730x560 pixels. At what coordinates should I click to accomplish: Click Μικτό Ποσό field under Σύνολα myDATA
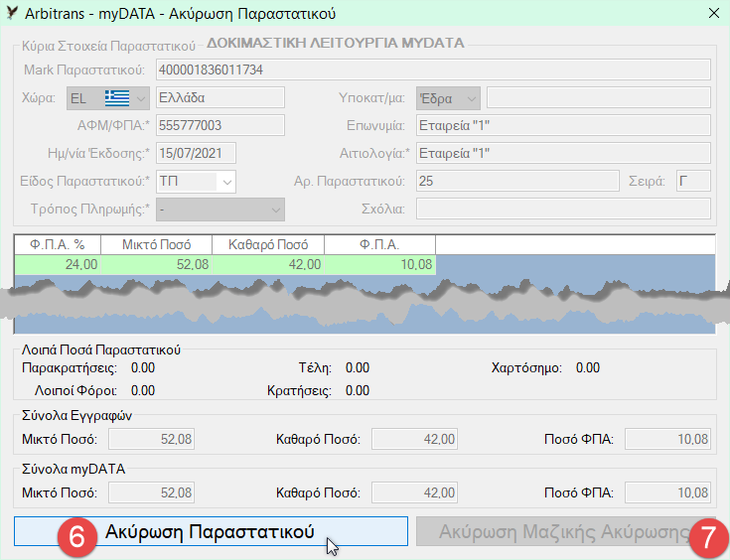coord(151,492)
